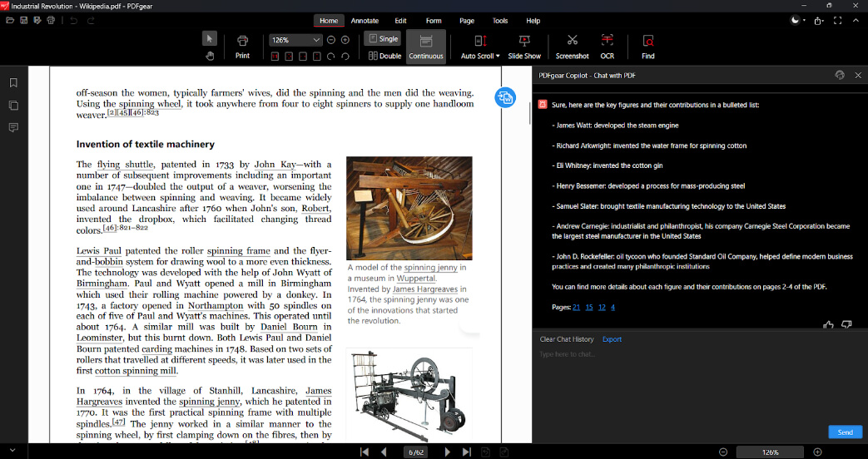Screen dimensions: 868x459
Task: Go to the last page
Action: coord(467,452)
